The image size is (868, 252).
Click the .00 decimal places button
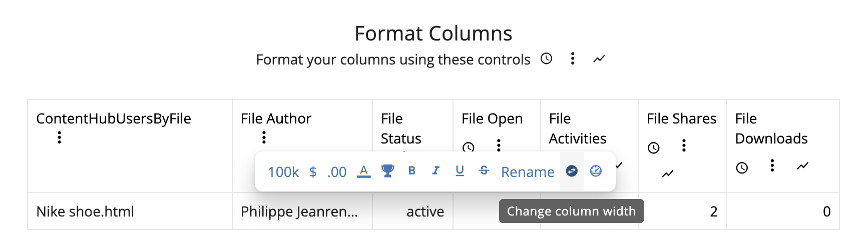[337, 172]
